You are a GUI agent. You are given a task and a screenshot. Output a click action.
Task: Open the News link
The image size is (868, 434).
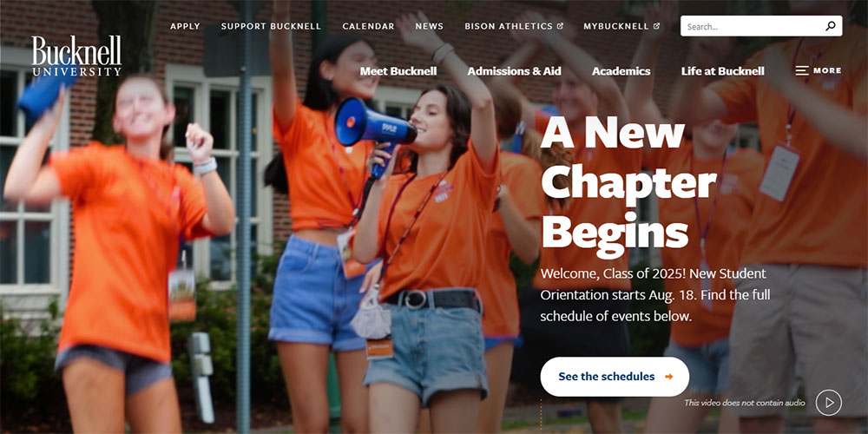pyautogui.click(x=429, y=26)
